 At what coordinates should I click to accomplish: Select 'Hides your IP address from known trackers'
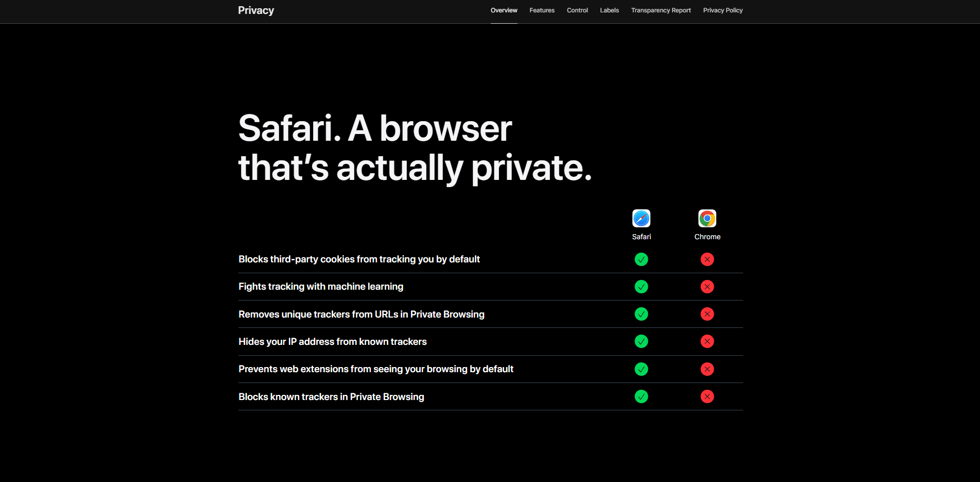tap(333, 342)
